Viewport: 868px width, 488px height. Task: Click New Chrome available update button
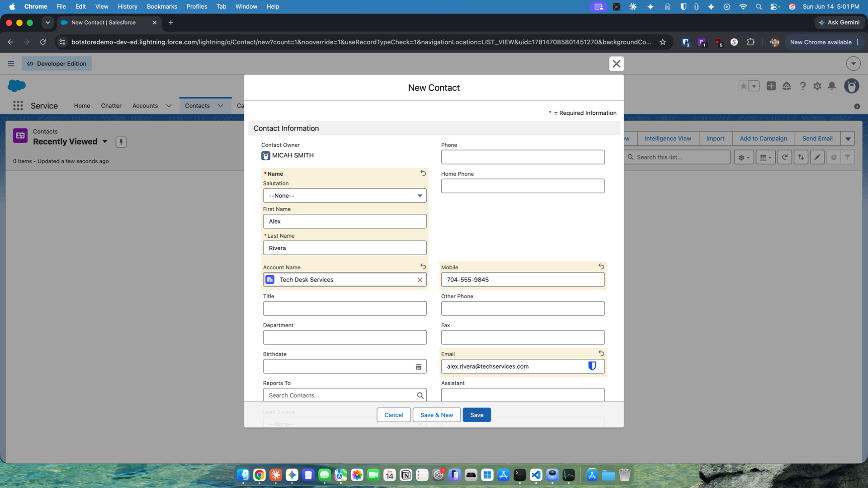pyautogui.click(x=825, y=42)
